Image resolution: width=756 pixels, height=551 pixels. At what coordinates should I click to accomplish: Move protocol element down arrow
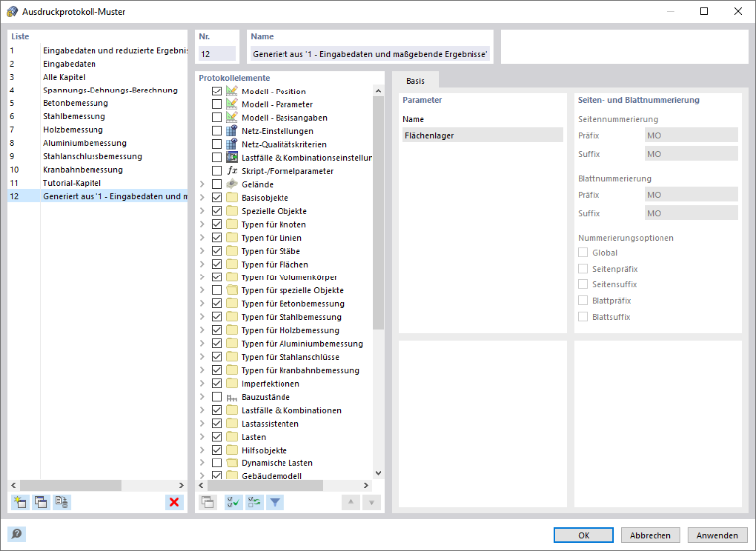click(x=371, y=502)
